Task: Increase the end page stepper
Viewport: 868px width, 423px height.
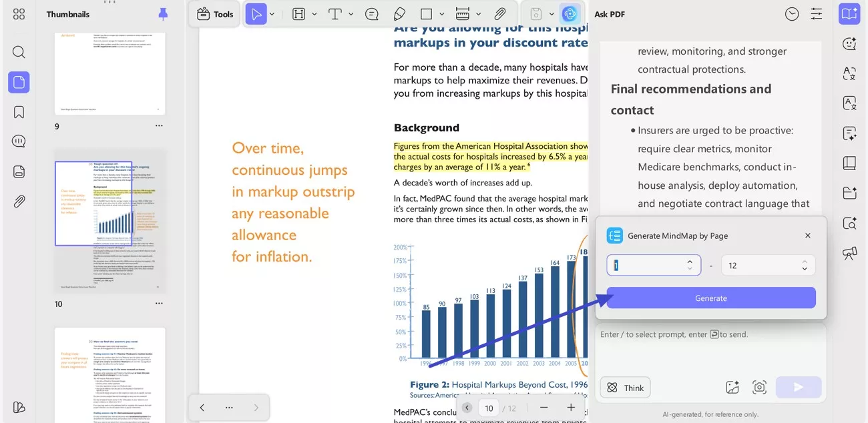Action: [x=805, y=261]
